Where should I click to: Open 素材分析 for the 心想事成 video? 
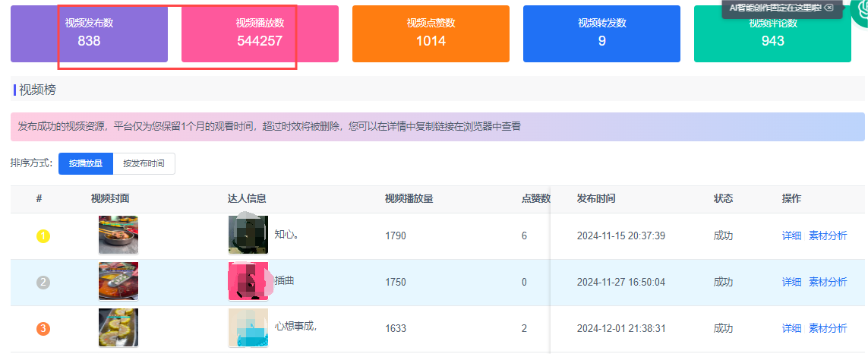coord(828,328)
